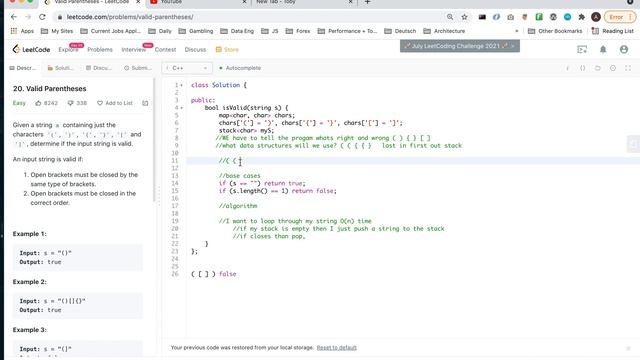Viewport: 640px width, 360px height.
Task: Close the YouTube tab
Action: [x=244, y=2]
